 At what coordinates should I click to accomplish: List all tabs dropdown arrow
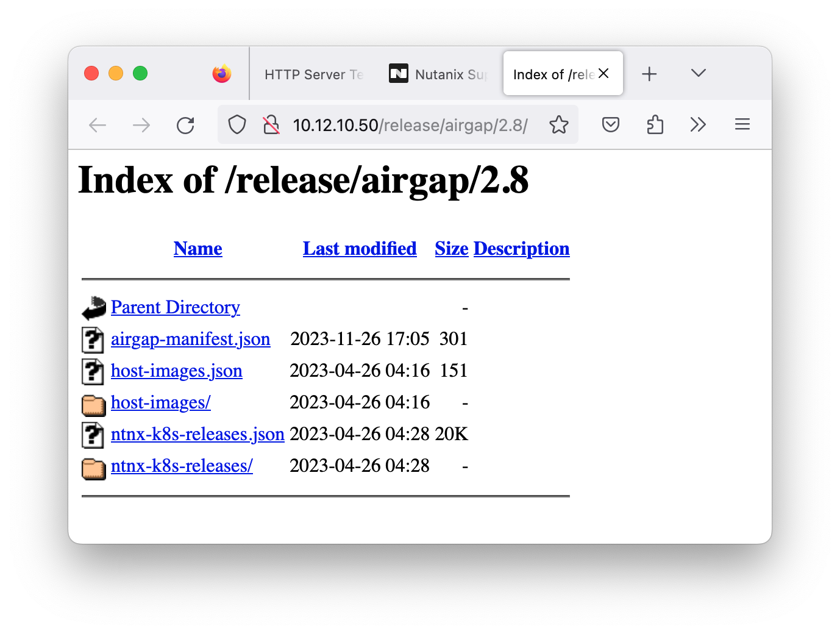[x=699, y=73]
